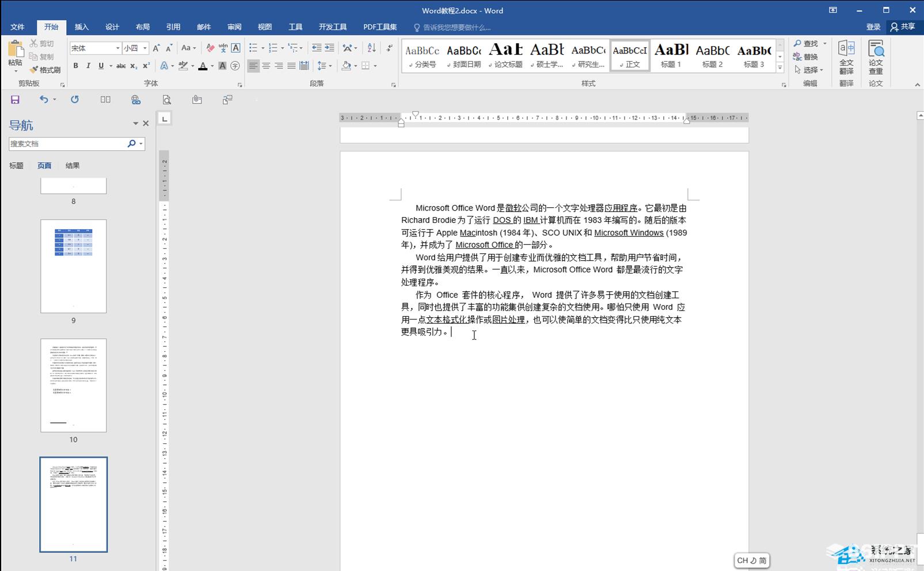Screen dimensions: 924x571
Task: Expand the bullet list options arrow
Action: tap(263, 48)
